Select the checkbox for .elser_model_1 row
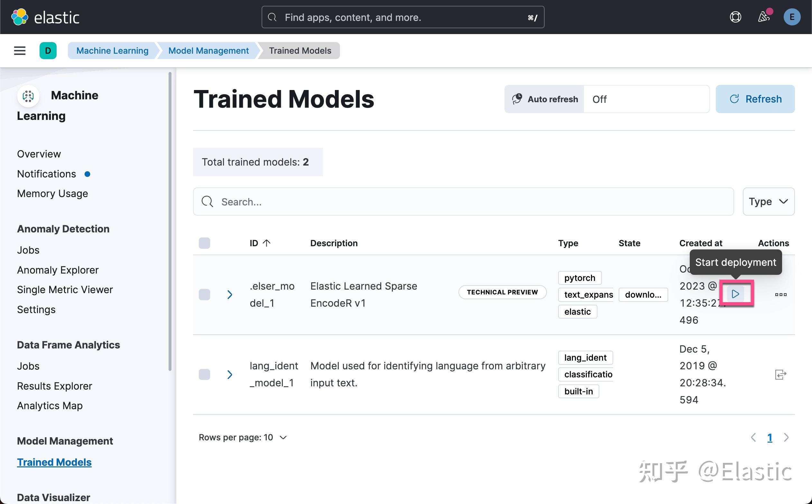812x504 pixels. coord(204,294)
